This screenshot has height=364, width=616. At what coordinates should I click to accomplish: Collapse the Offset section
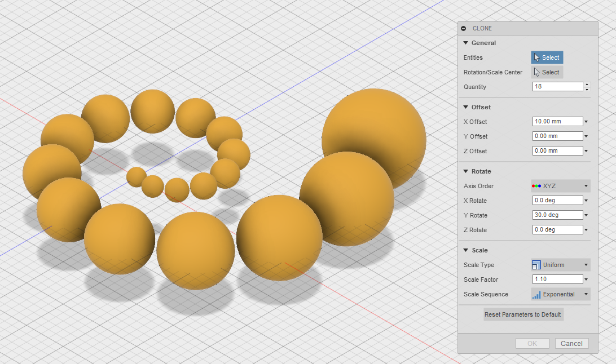click(465, 107)
